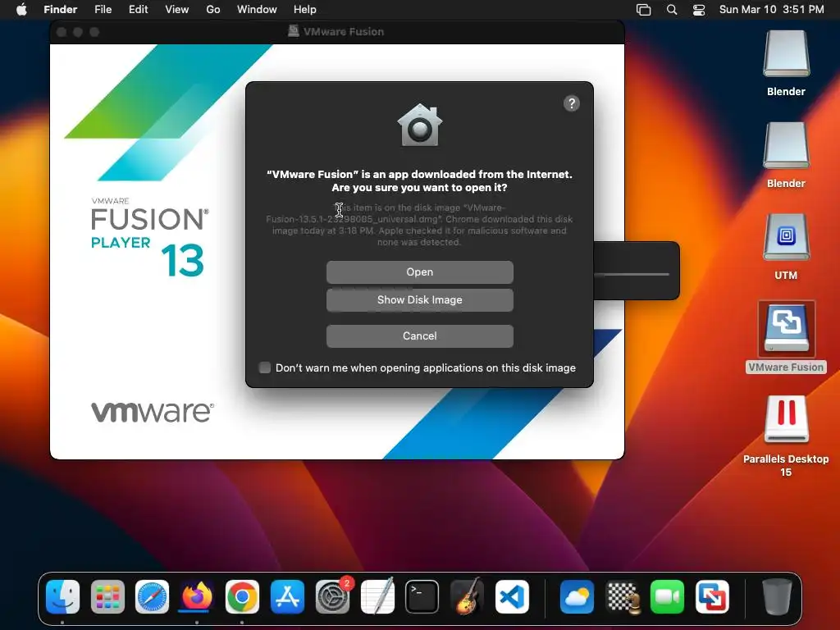Viewport: 840px width, 630px height.
Task: Open the Chess app from the Dock
Action: 623,597
